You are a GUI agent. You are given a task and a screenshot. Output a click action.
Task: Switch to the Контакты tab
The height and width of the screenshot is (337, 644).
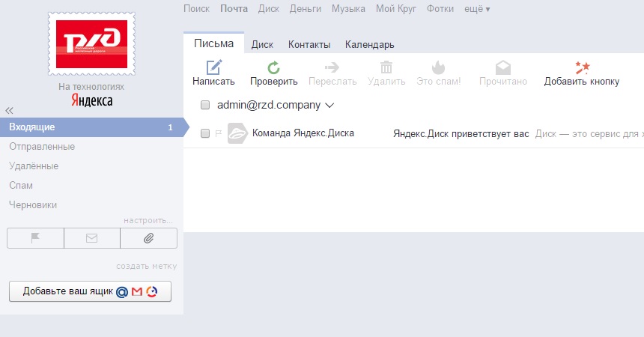(309, 45)
